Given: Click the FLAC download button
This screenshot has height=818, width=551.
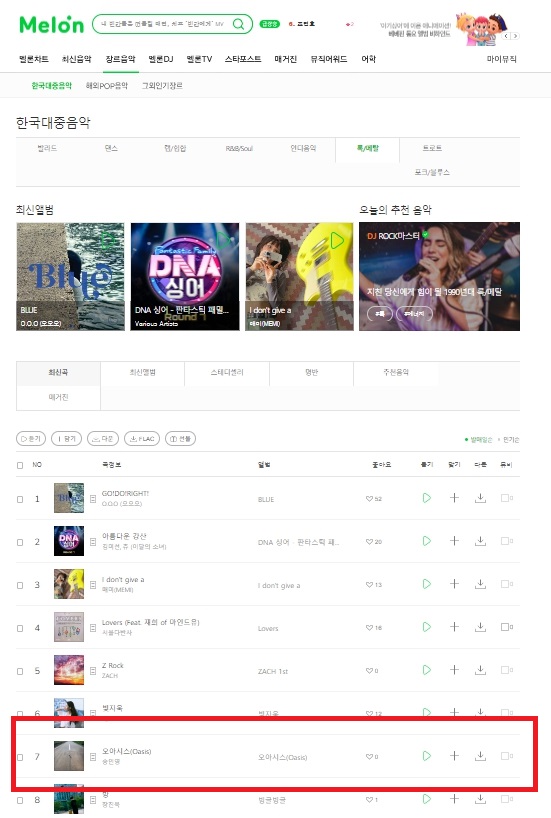Looking at the screenshot, I should [142, 439].
